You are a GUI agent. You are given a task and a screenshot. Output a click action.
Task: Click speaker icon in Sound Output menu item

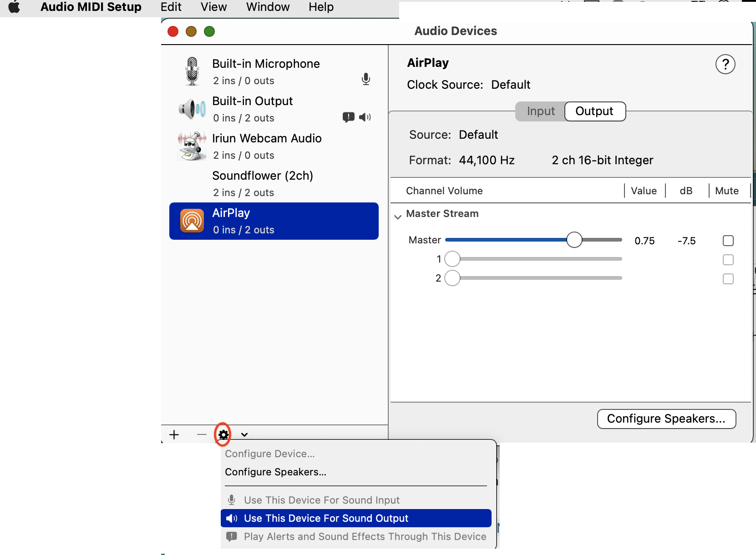point(232,518)
